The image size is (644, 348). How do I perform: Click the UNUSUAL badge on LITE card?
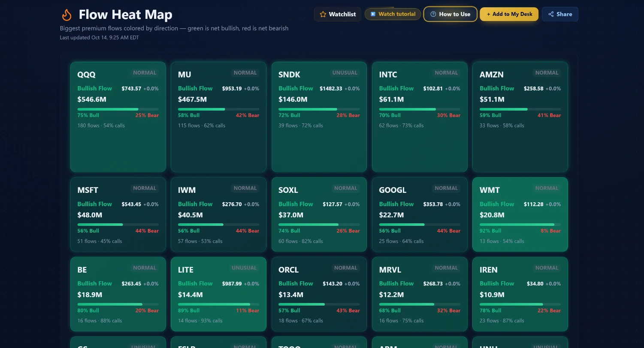[244, 268]
